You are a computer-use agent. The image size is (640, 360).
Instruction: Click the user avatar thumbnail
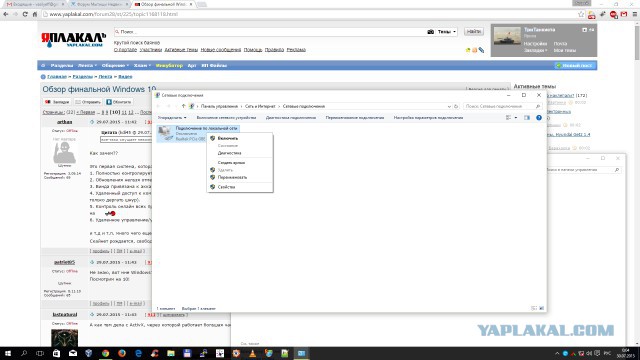tap(507, 36)
